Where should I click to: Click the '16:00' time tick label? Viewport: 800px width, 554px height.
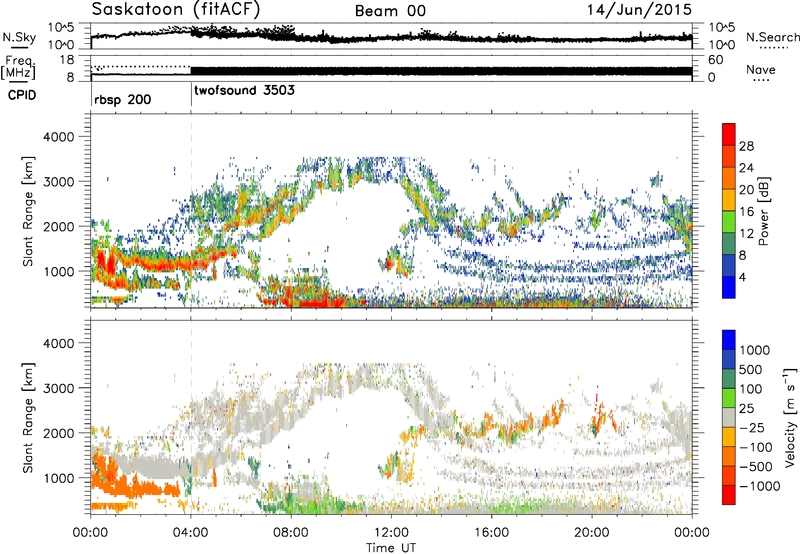coord(491,533)
